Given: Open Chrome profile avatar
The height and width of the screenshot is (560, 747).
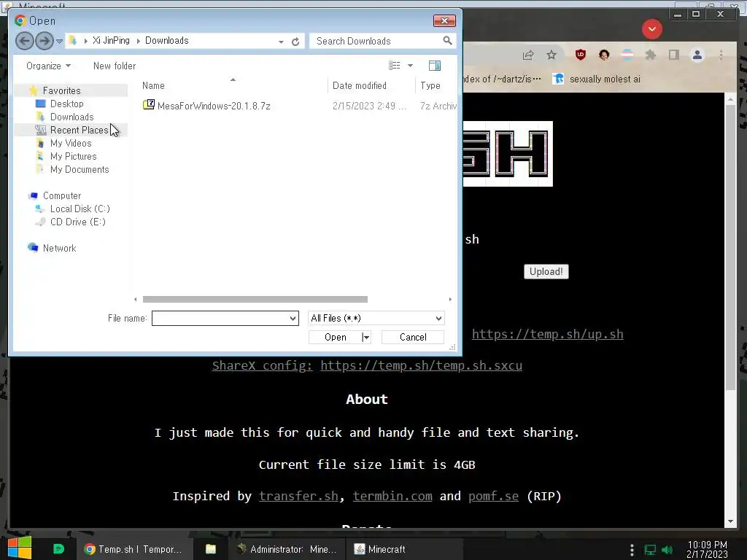Looking at the screenshot, I should pos(697,55).
